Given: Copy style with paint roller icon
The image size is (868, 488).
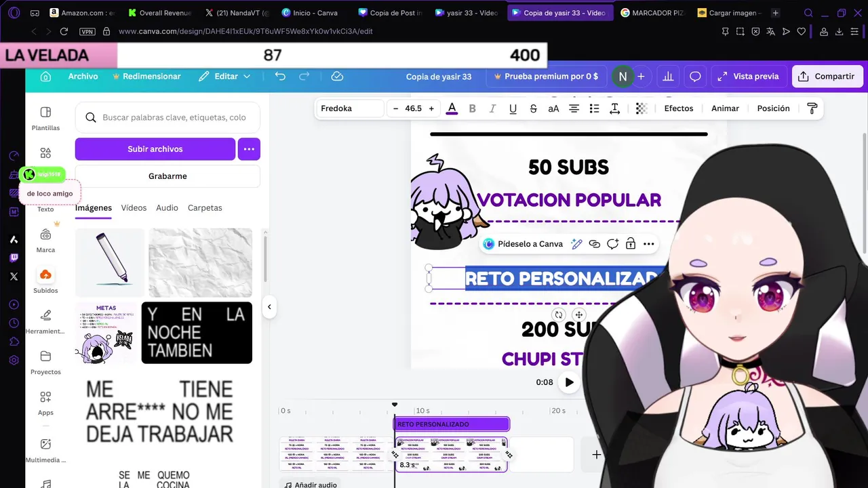Looking at the screenshot, I should [812, 108].
